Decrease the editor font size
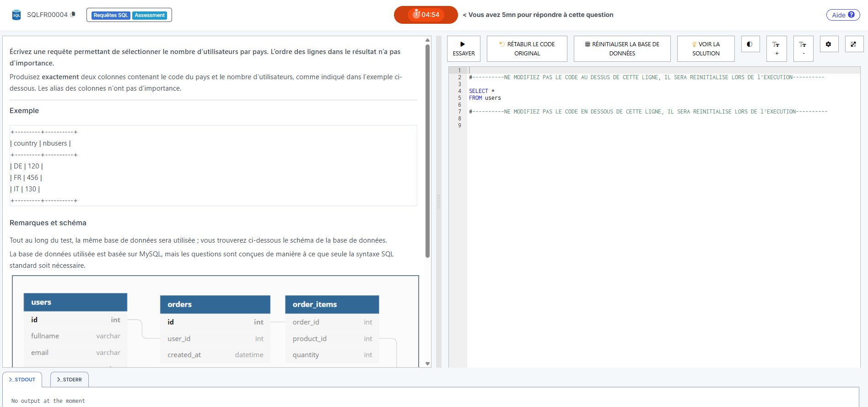This screenshot has width=868, height=407. point(803,49)
